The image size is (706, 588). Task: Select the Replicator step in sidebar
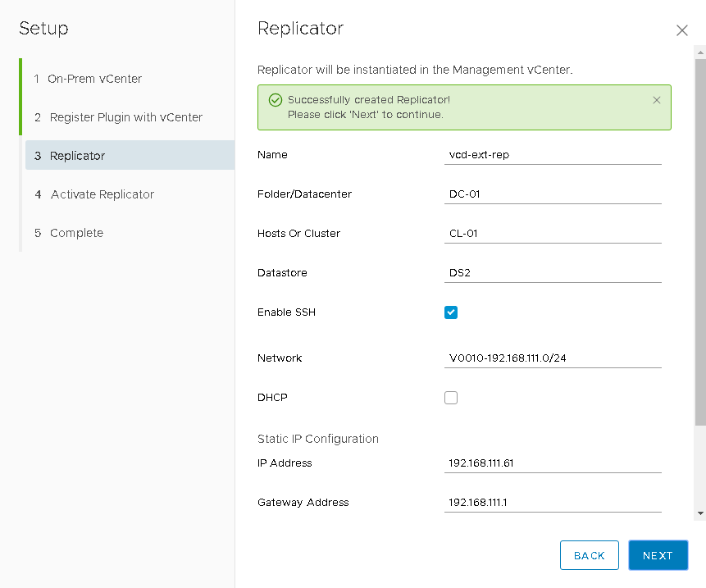[x=77, y=156]
